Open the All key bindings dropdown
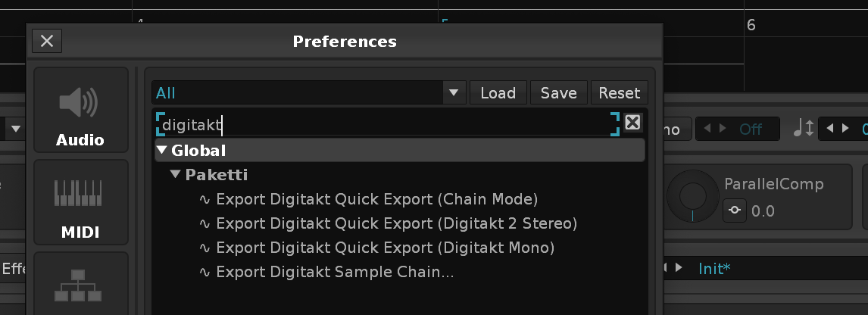 pos(453,93)
